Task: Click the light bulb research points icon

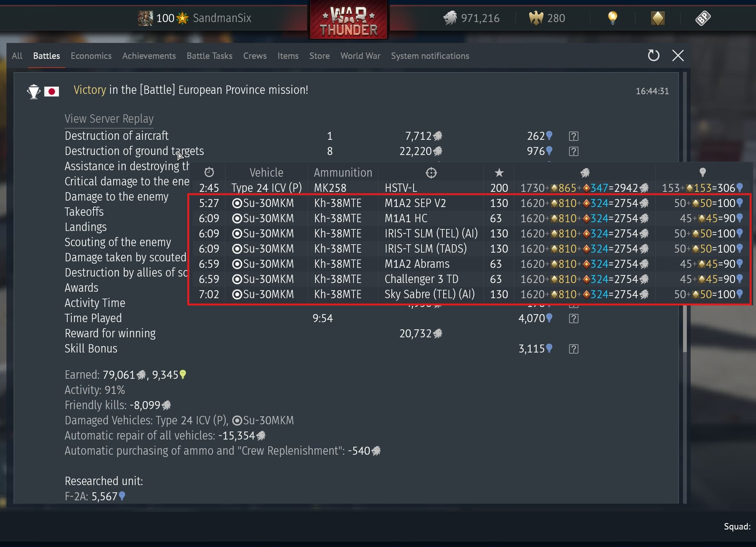Action: [x=612, y=18]
